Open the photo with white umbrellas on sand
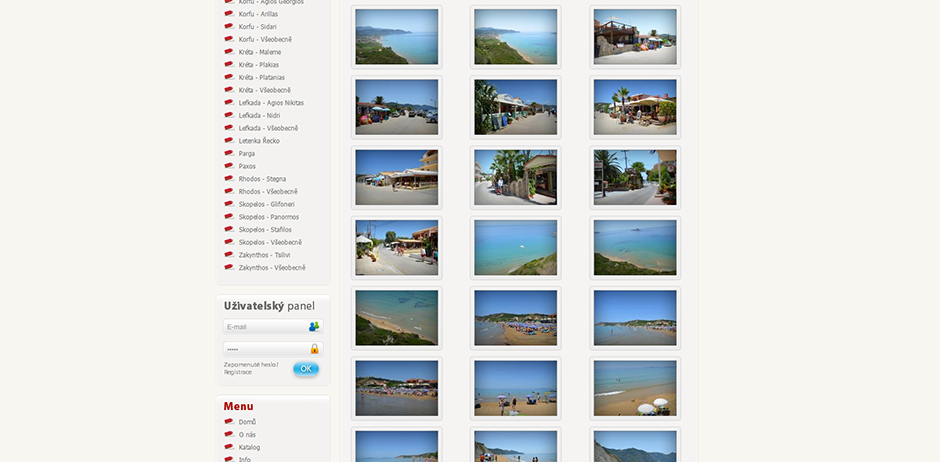The image size is (940, 462). pyautogui.click(x=635, y=388)
